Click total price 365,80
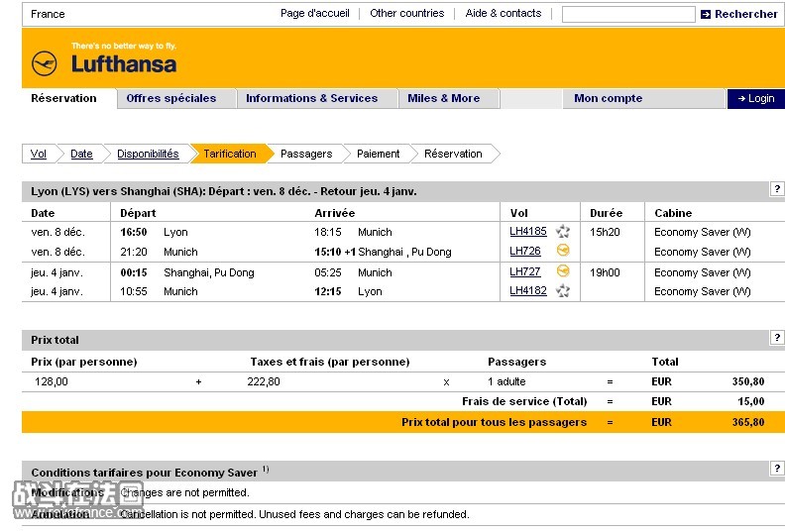 pos(748,422)
